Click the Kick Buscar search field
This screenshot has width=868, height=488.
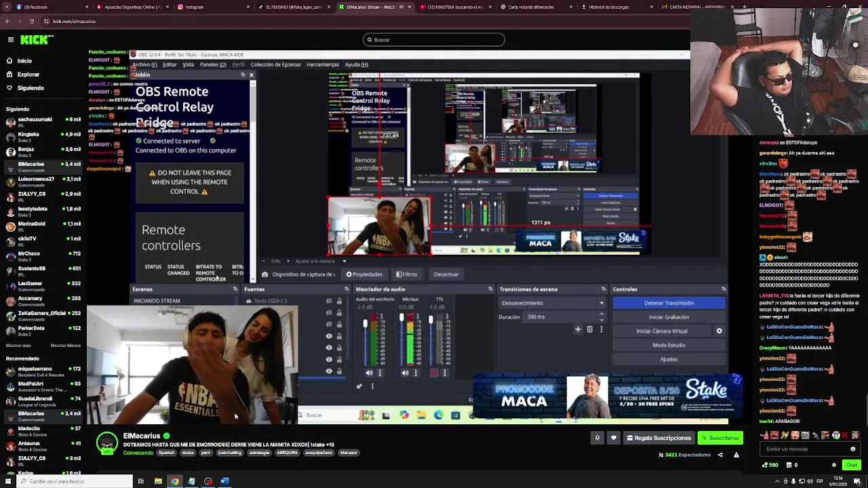point(434,40)
